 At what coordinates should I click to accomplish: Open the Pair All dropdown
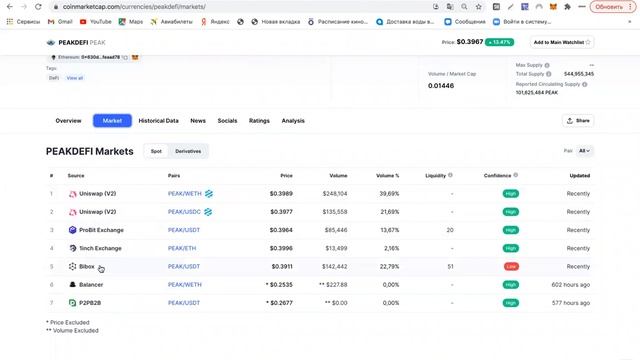tap(585, 151)
